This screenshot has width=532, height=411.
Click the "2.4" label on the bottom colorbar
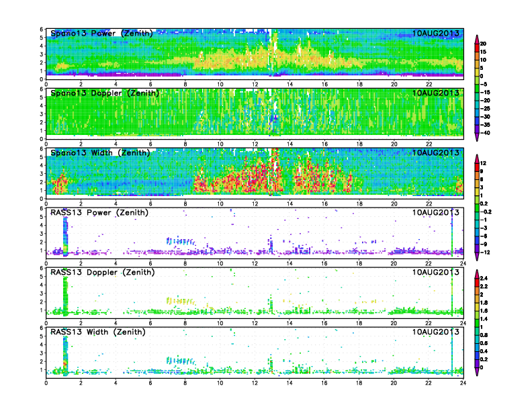click(x=484, y=279)
